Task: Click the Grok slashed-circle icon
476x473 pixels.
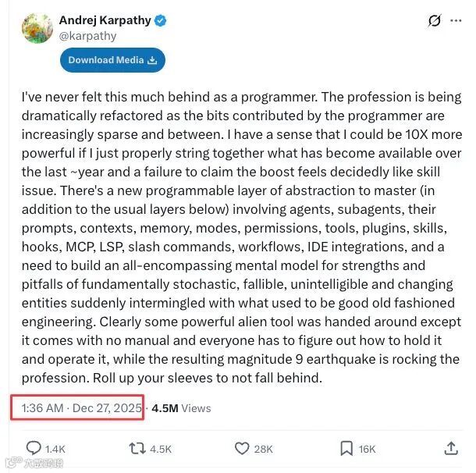Action: point(435,20)
